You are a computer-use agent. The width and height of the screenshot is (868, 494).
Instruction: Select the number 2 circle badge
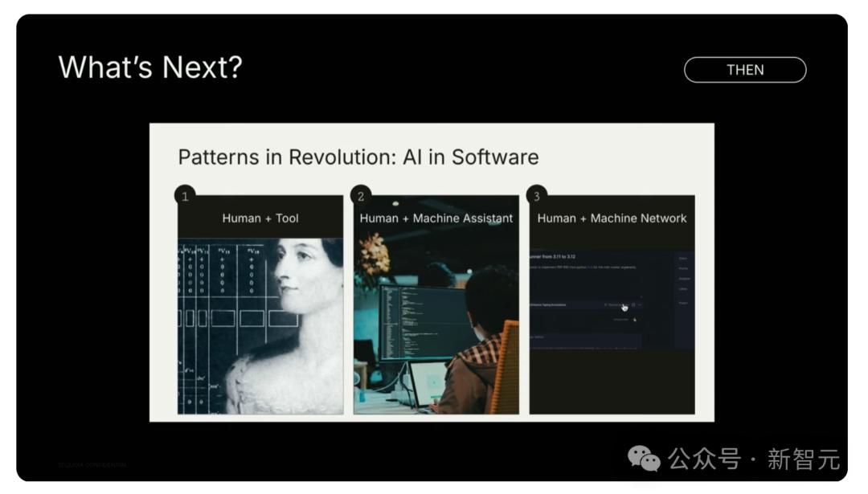pos(360,196)
